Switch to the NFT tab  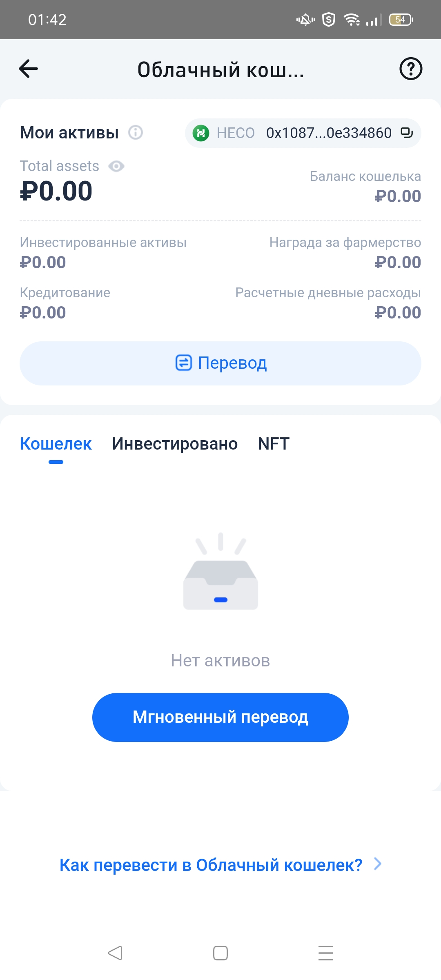(274, 444)
